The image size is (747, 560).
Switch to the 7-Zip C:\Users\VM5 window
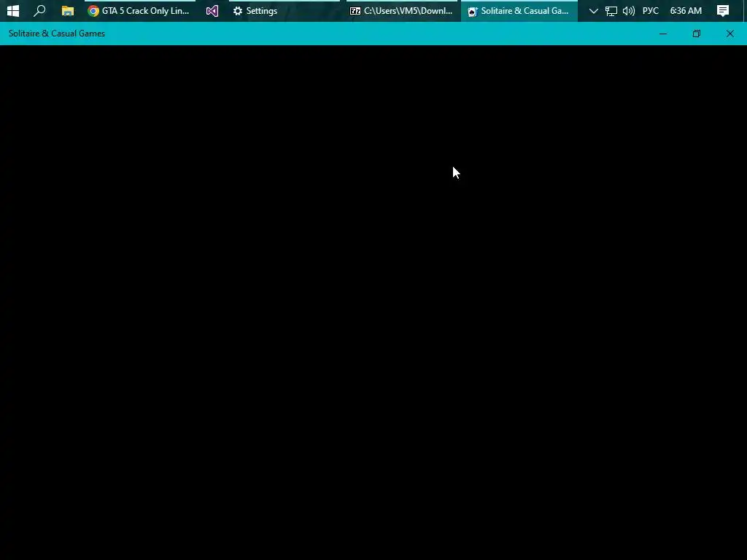point(402,10)
